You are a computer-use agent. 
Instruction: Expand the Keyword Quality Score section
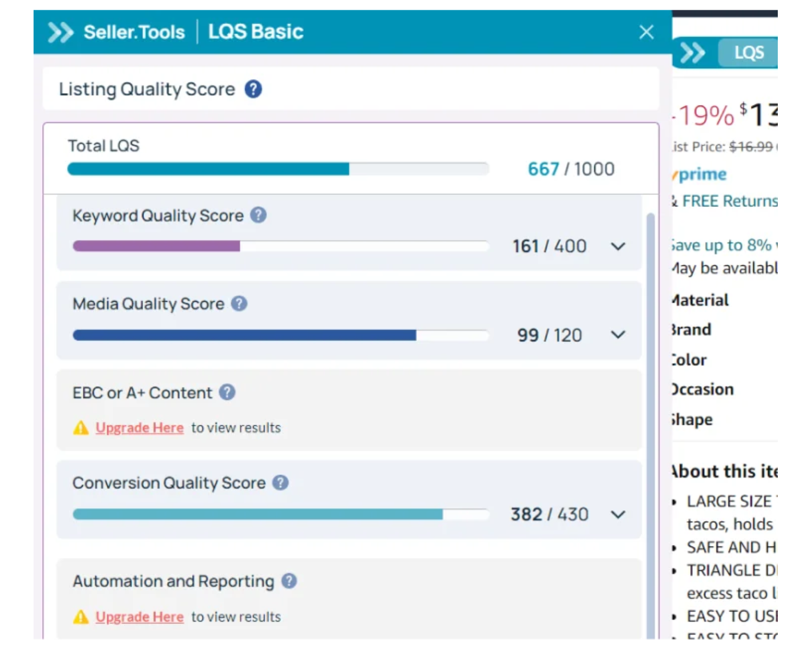(x=617, y=246)
